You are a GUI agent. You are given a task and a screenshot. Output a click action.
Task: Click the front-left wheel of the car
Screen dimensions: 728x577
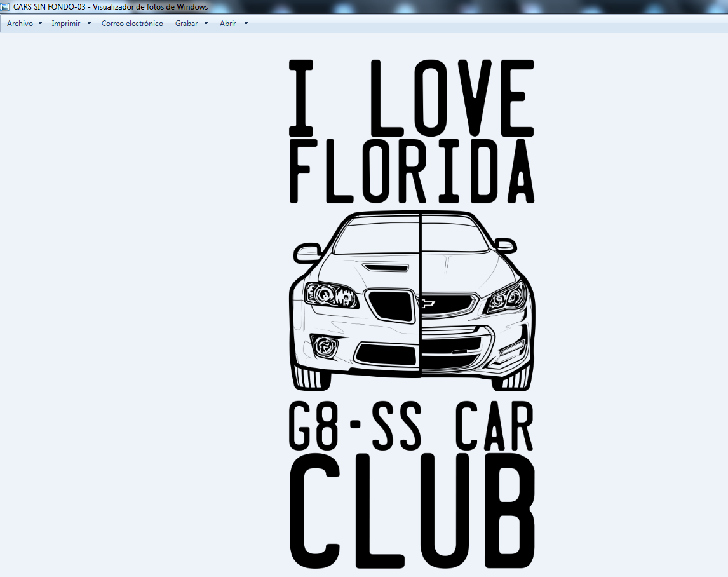click(x=309, y=378)
